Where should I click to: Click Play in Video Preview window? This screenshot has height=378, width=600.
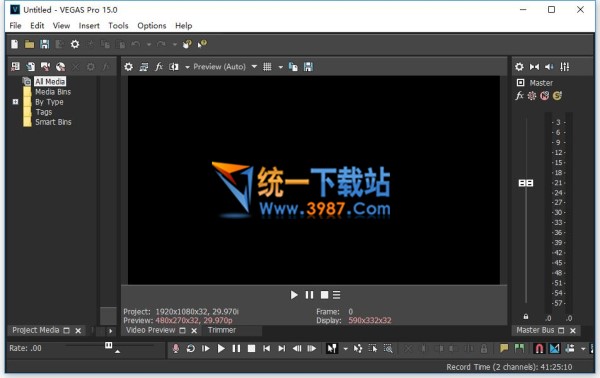(x=294, y=295)
